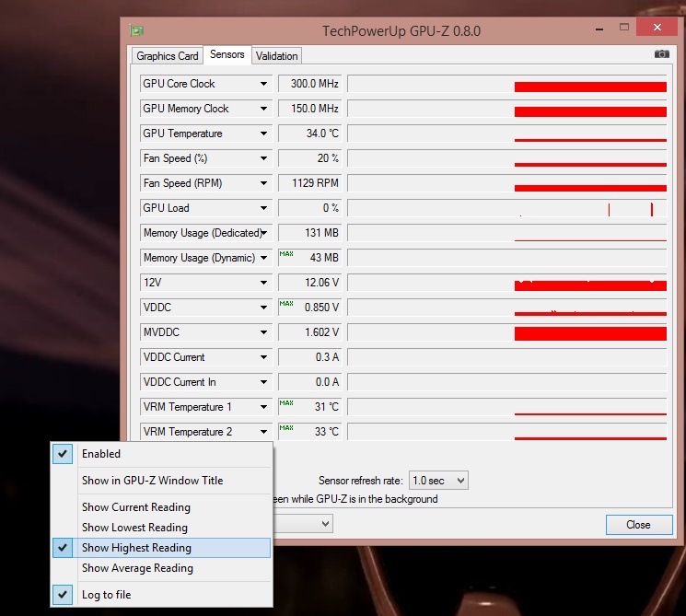
Task: Click the GPU Core Clock graph
Action: tap(507, 84)
